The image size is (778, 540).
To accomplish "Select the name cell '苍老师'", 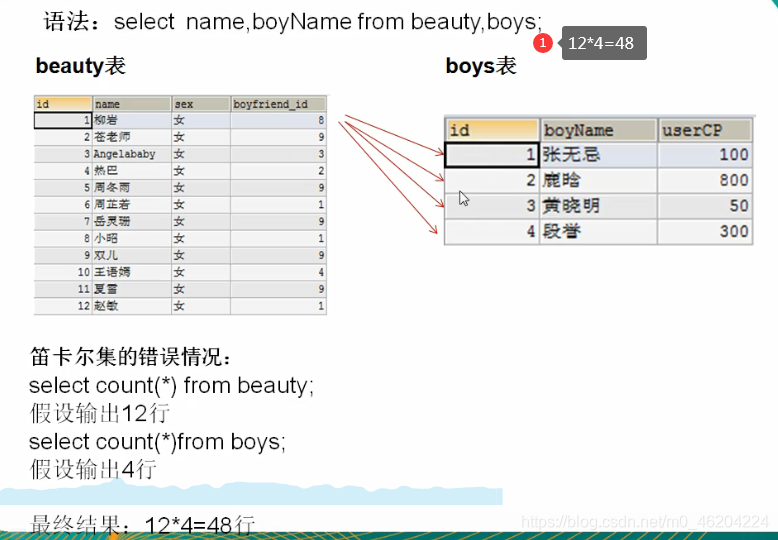I will (x=131, y=137).
